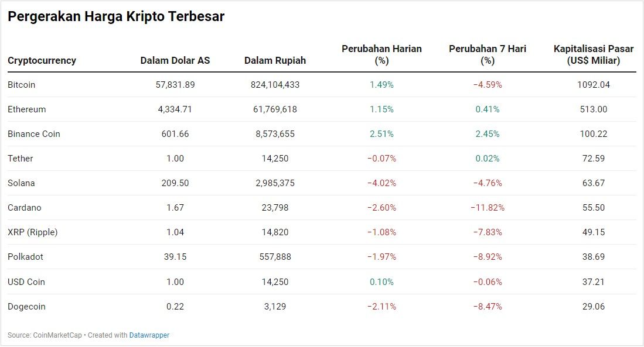Click the Dalam Rupiah column header
The height and width of the screenshot is (347, 644).
[275, 60]
